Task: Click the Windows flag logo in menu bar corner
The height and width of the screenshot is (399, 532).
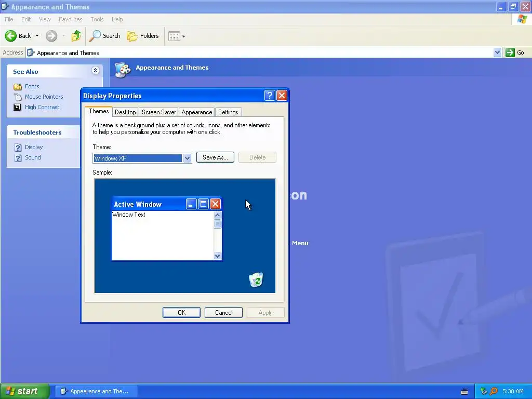Action: (x=522, y=19)
